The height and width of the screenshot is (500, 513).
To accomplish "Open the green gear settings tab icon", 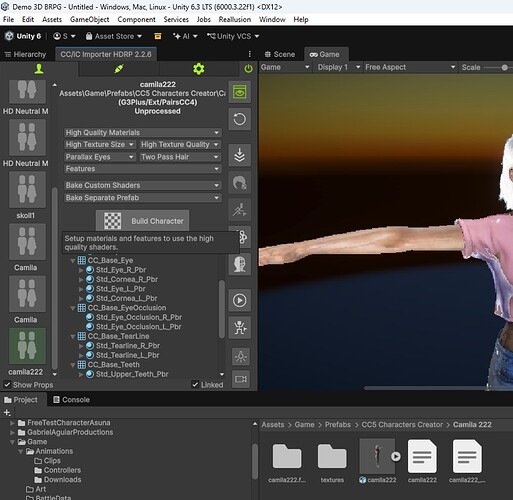I will [x=199, y=69].
